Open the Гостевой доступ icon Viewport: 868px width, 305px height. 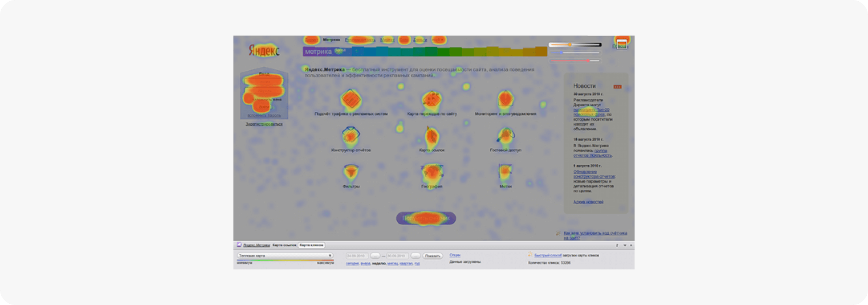(505, 136)
